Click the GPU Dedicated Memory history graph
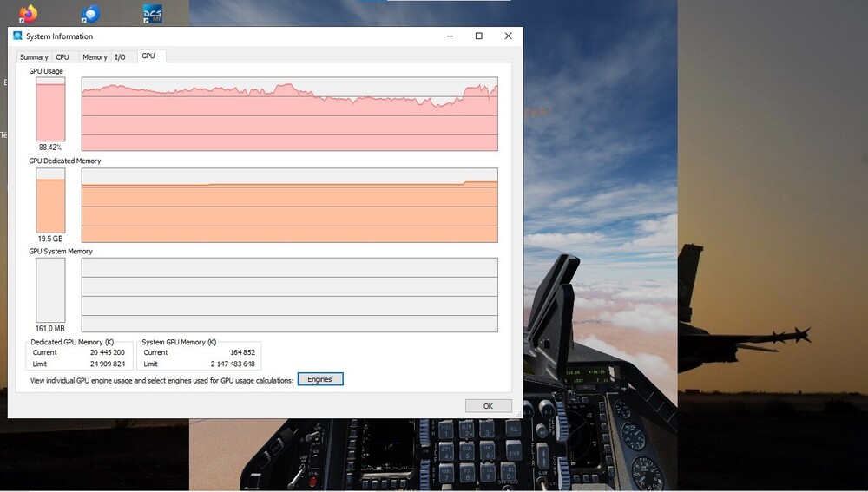 click(x=290, y=206)
